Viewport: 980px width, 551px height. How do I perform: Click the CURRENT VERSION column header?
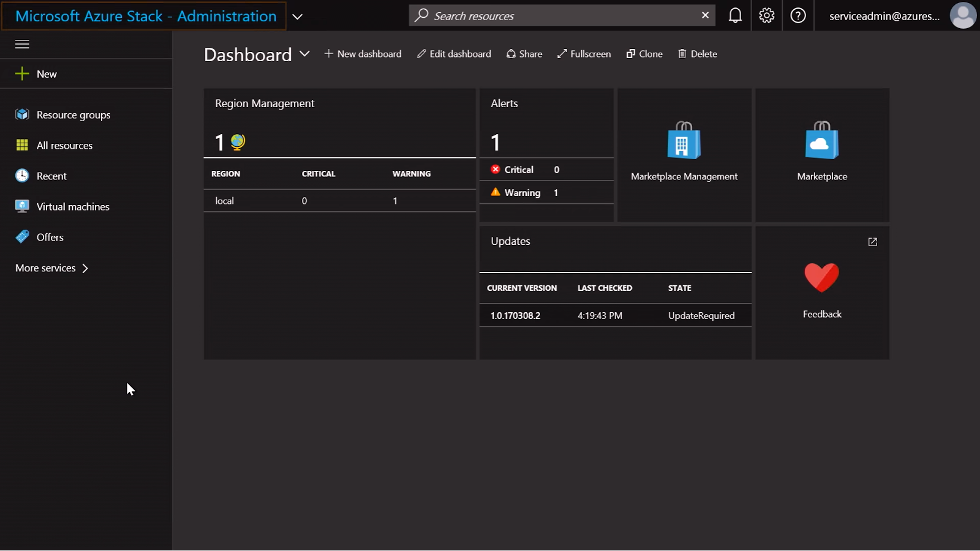[522, 288]
